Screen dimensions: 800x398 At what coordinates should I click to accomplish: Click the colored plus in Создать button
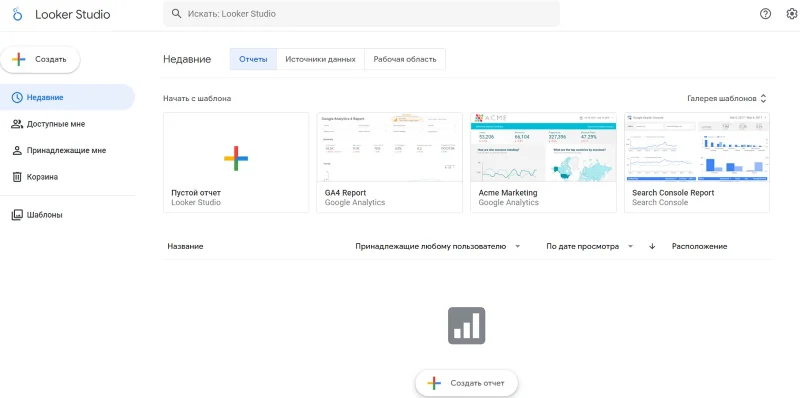pyautogui.click(x=19, y=59)
